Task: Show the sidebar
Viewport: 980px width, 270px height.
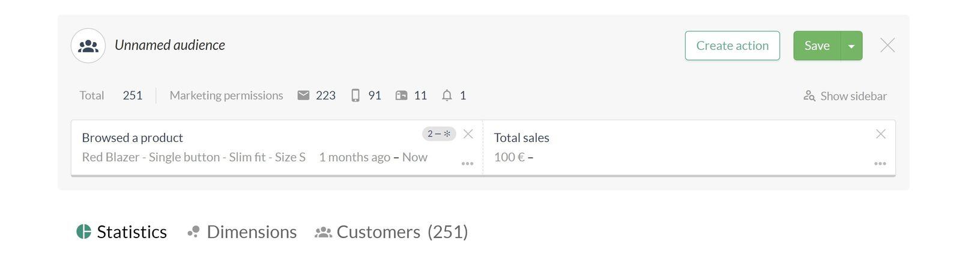Action: click(x=845, y=96)
